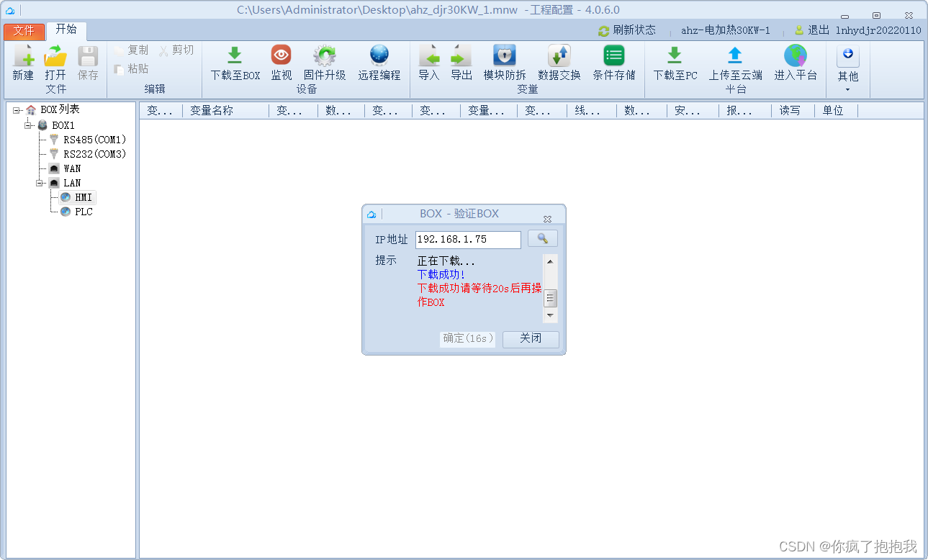This screenshot has width=928, height=560.
Task: Select the HMI node under LAN
Action: click(x=84, y=197)
